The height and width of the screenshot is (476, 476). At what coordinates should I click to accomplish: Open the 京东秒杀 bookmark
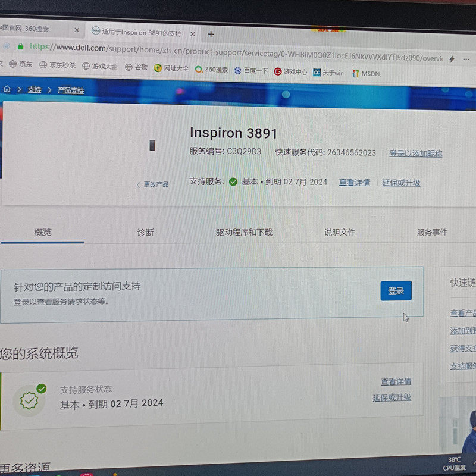[x=57, y=65]
